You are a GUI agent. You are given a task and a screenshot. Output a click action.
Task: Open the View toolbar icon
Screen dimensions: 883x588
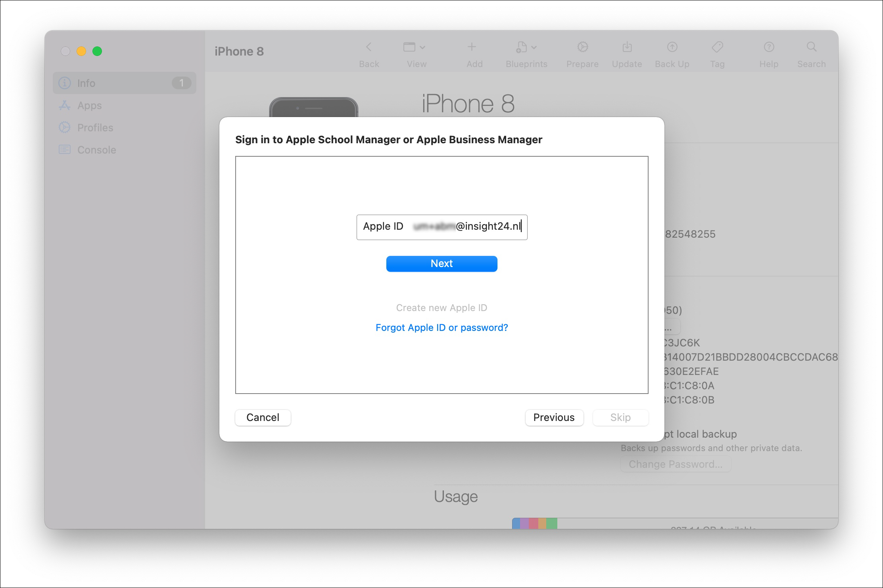click(x=409, y=47)
